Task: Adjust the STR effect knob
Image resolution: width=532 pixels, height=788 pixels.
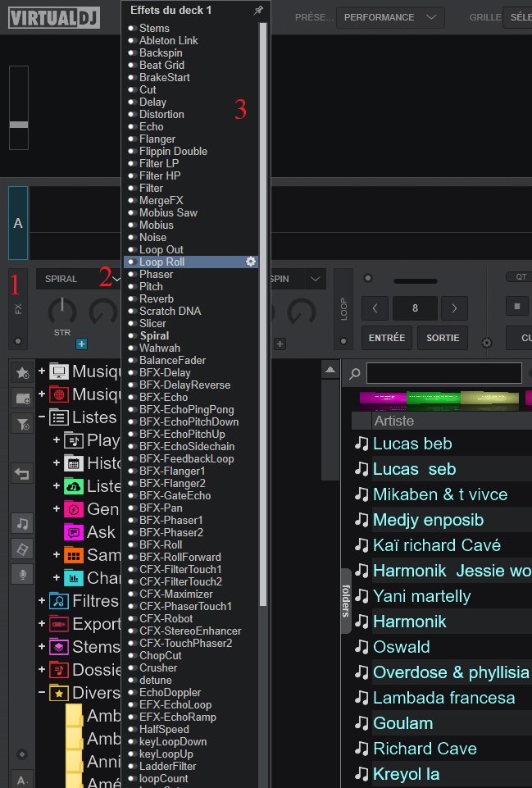Action: coord(62,312)
